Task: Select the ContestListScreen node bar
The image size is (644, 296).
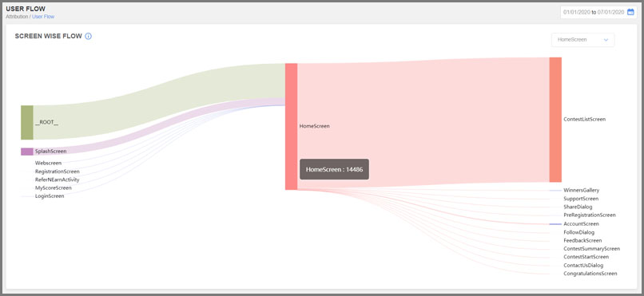Action: tap(555, 120)
